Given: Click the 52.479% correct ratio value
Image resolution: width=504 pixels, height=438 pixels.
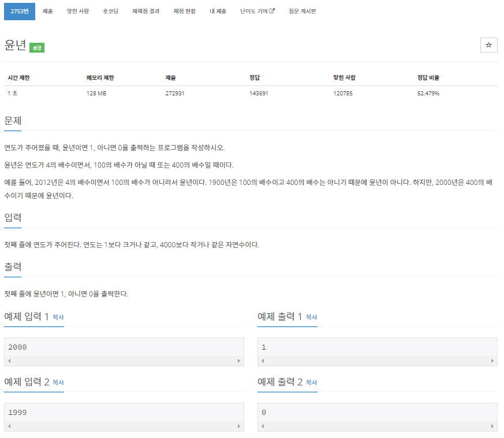Looking at the screenshot, I should pyautogui.click(x=428, y=94).
